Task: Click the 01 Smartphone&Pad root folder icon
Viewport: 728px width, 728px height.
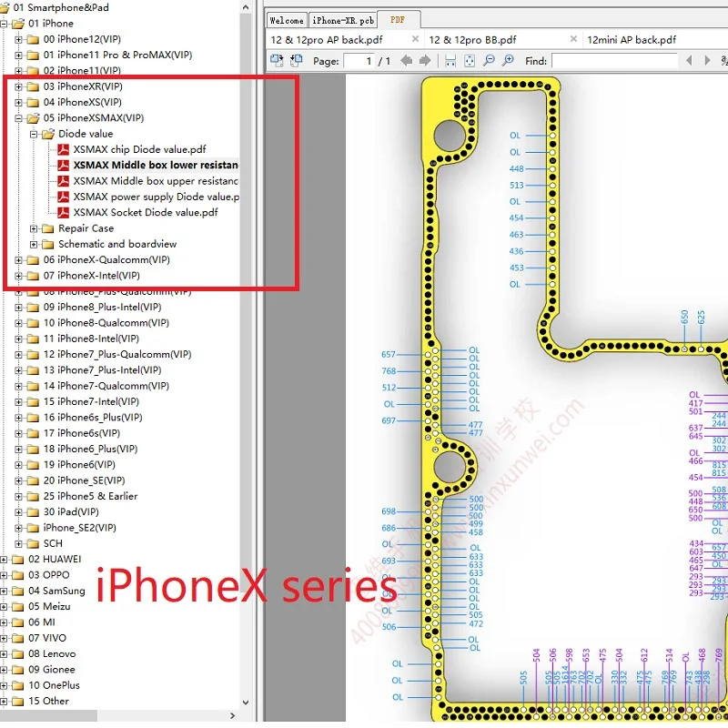Action: (x=5, y=7)
